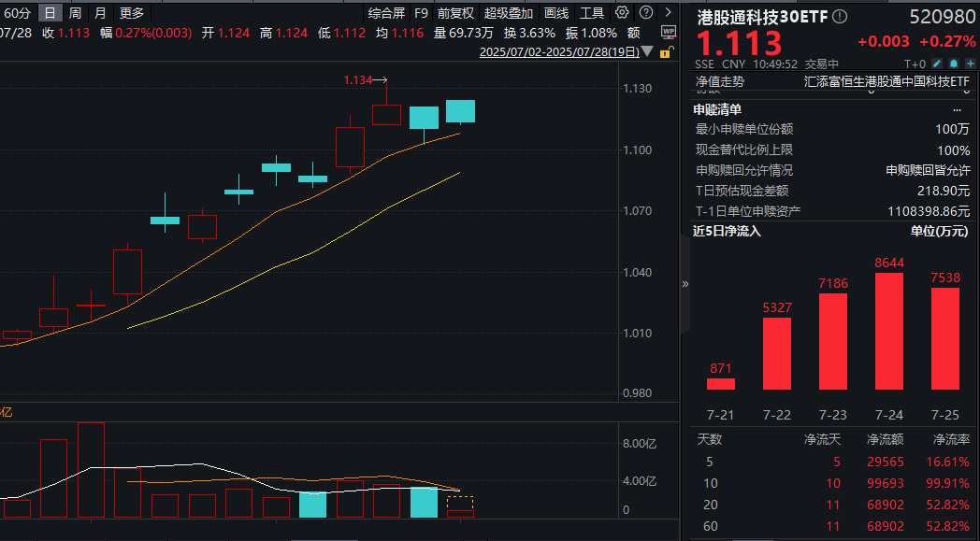Switch to the 60分 chart tab
This screenshot has width=980, height=541.
(x=19, y=13)
